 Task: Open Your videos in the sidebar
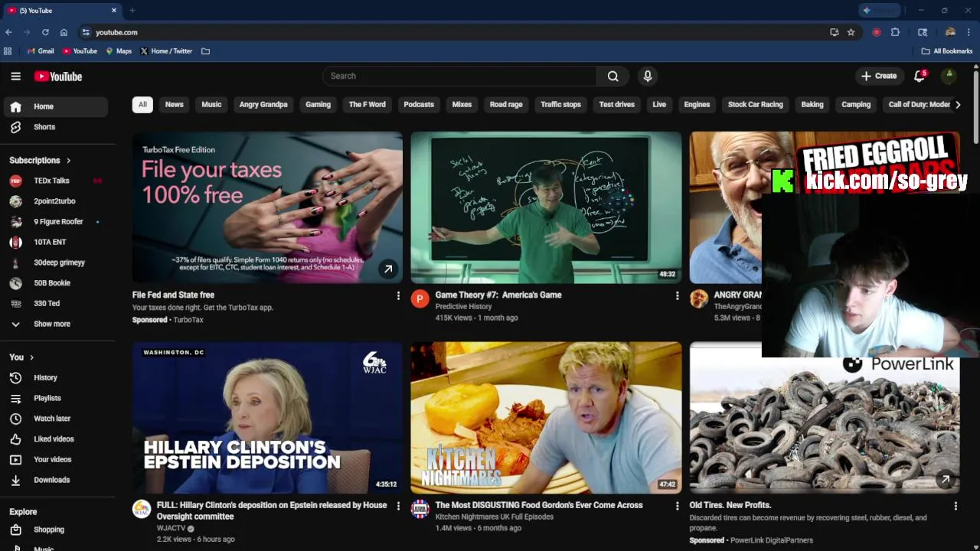click(56, 459)
